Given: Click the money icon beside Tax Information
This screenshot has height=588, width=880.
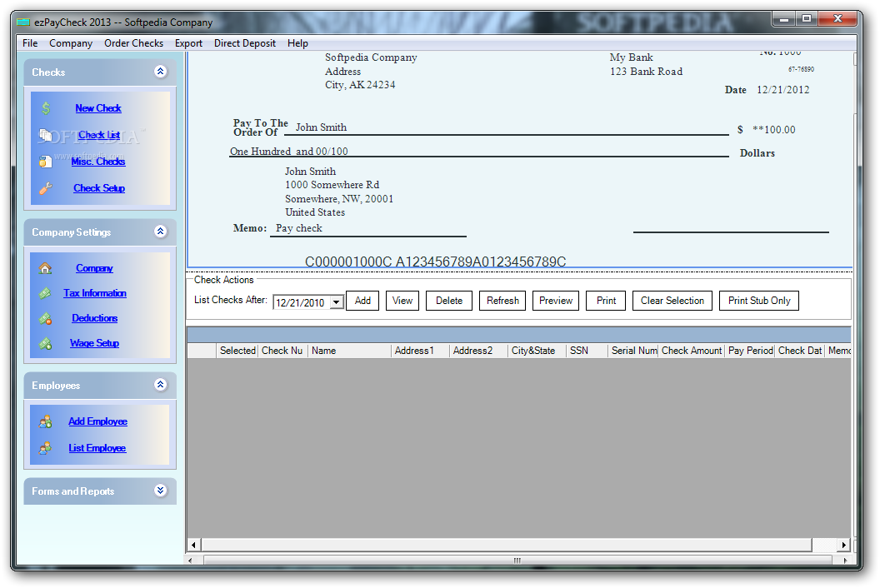Looking at the screenshot, I should pos(46,293).
